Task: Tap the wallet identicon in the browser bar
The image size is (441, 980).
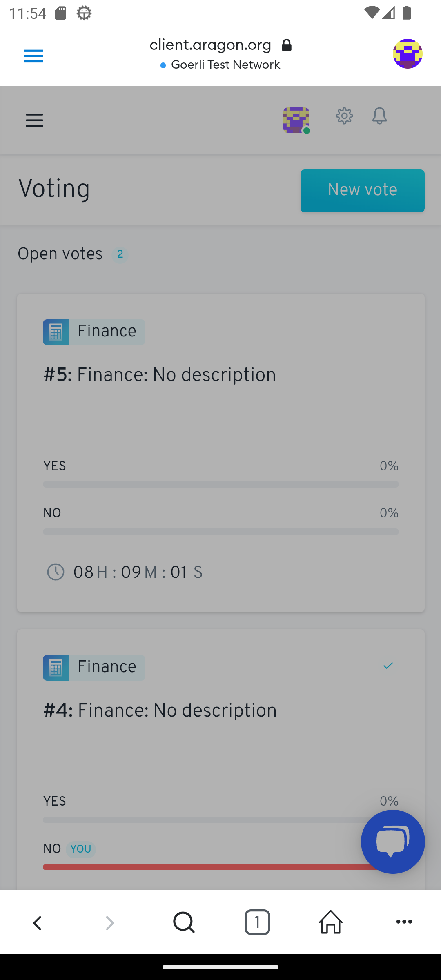Action: [x=407, y=54]
